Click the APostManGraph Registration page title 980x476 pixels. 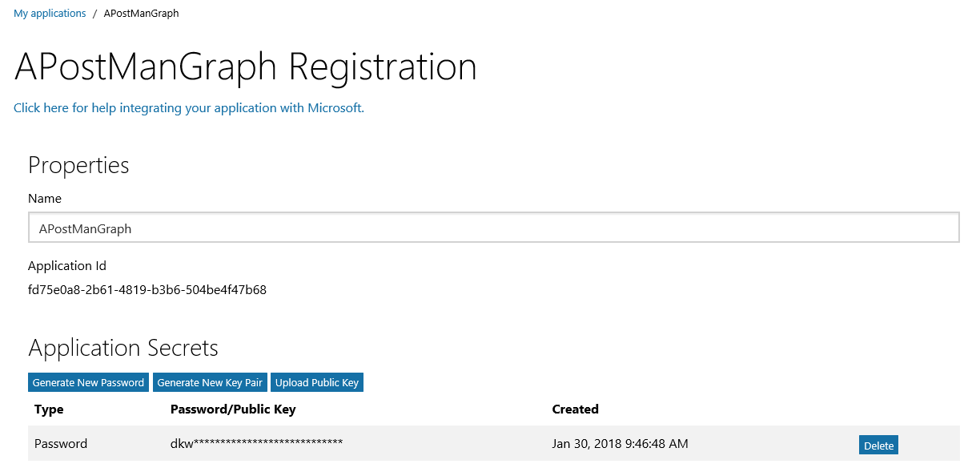pos(245,67)
